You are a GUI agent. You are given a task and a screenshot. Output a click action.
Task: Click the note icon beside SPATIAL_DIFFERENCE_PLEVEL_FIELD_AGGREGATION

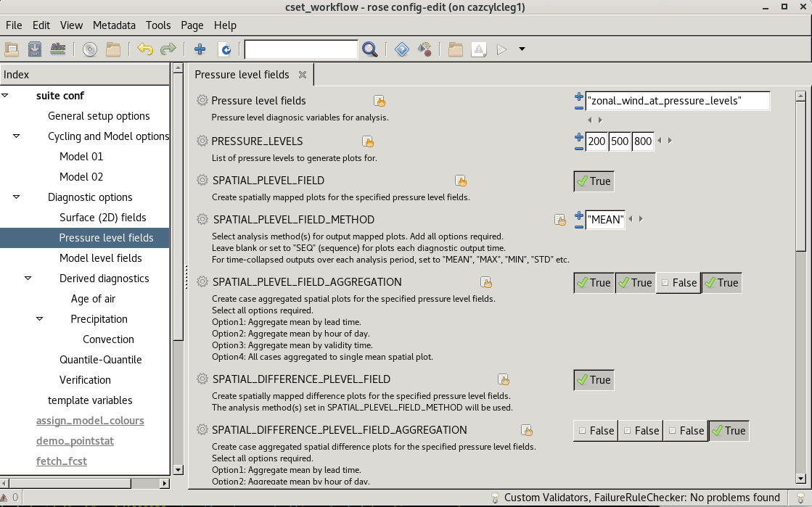[x=527, y=430]
